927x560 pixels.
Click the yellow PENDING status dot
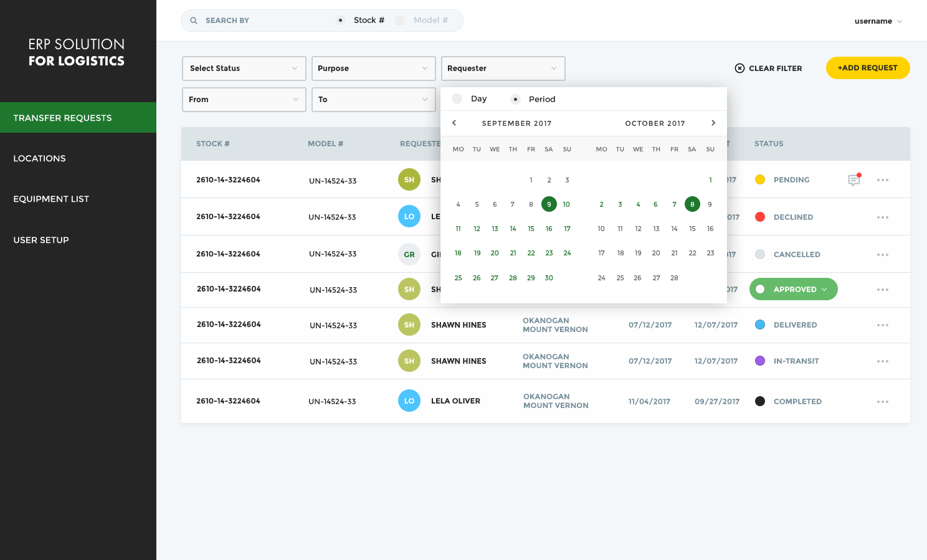[x=760, y=179]
